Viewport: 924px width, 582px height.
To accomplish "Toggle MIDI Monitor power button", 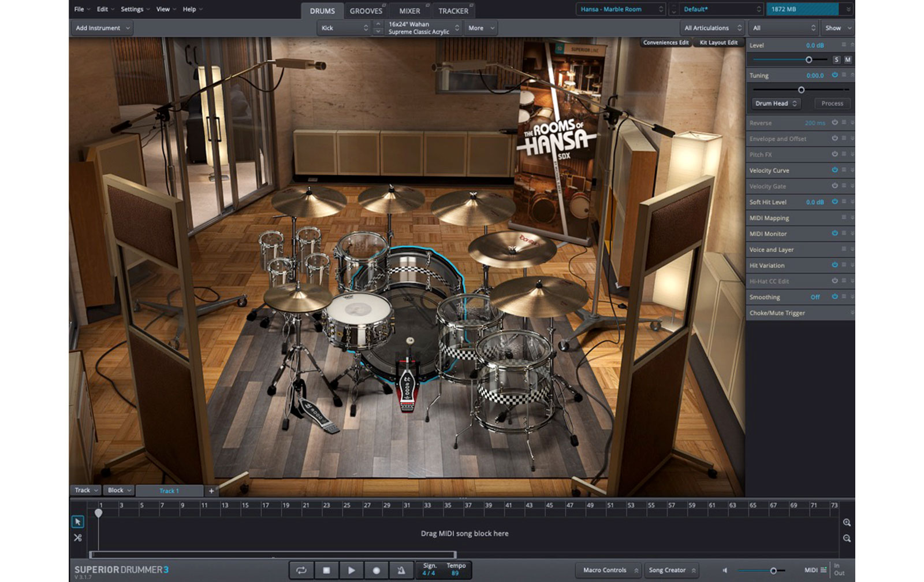I will pyautogui.click(x=834, y=233).
